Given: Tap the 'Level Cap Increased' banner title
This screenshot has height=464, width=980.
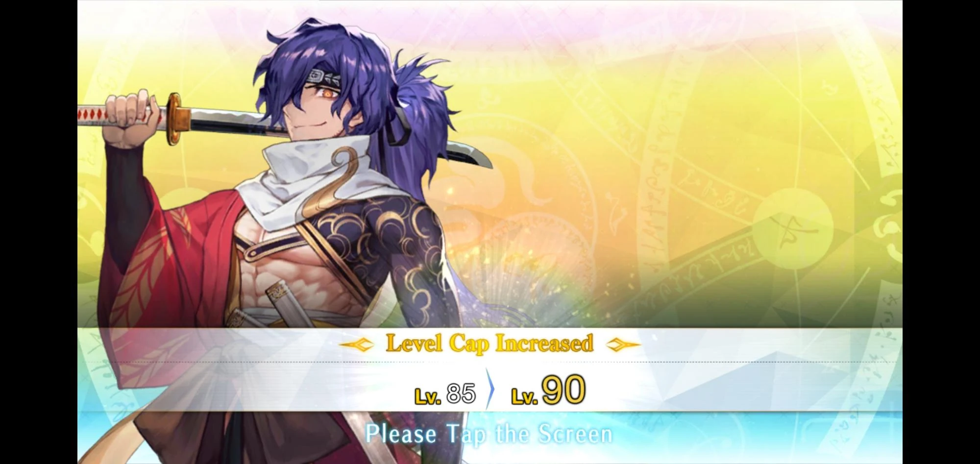Looking at the screenshot, I should [x=490, y=343].
